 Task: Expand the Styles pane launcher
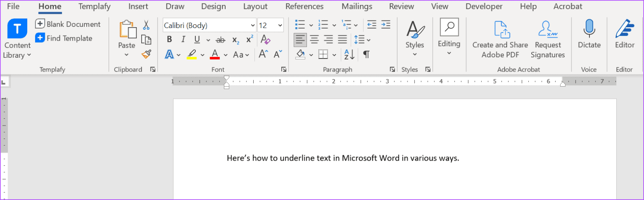click(x=428, y=69)
